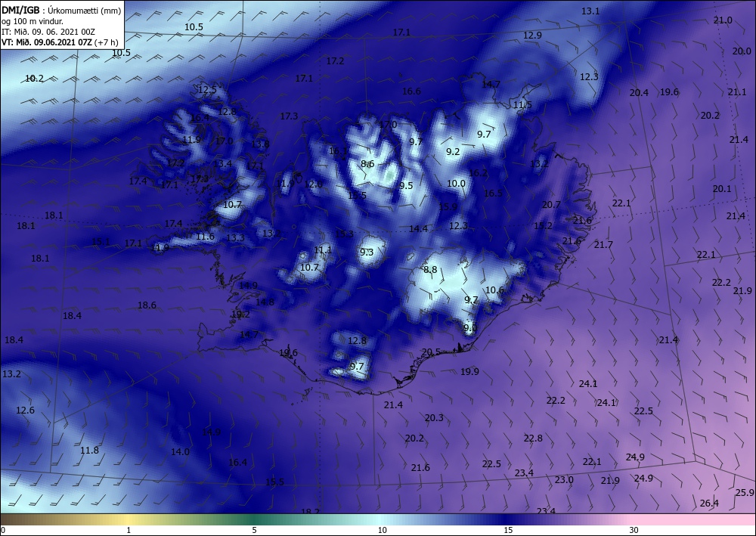Click the 9.5 reading

coord(406,185)
